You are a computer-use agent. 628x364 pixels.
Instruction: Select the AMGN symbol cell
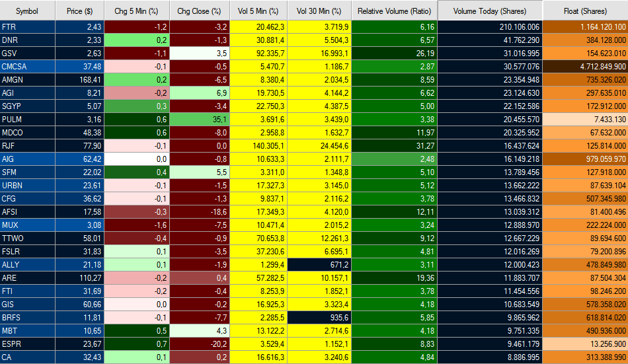[x=28, y=80]
